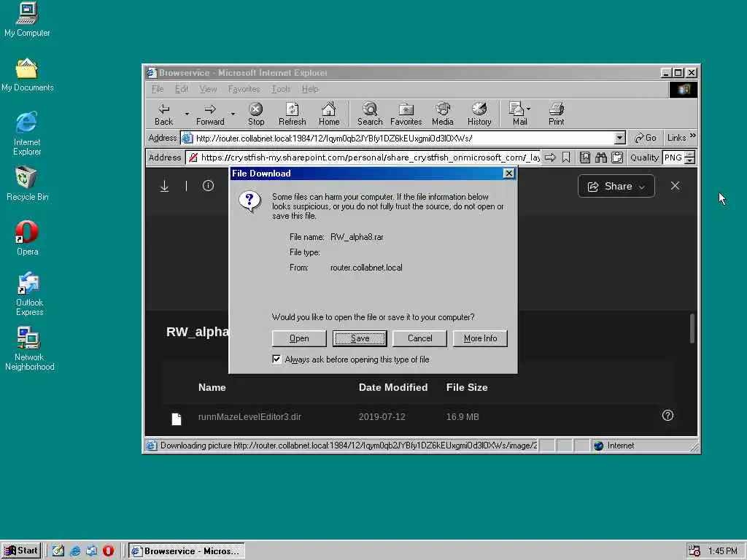747x560 pixels.
Task: Click the Browservice taskbar window button
Action: pyautogui.click(x=186, y=551)
